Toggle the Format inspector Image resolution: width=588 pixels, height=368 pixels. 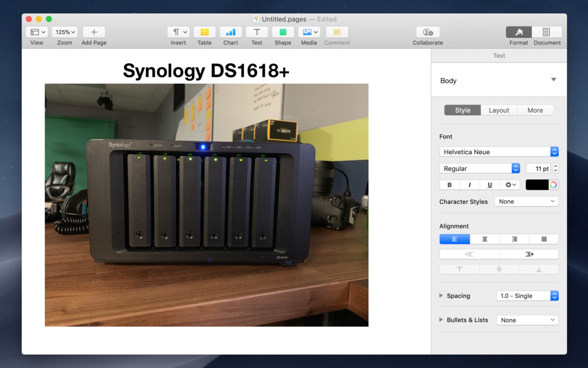pyautogui.click(x=519, y=32)
